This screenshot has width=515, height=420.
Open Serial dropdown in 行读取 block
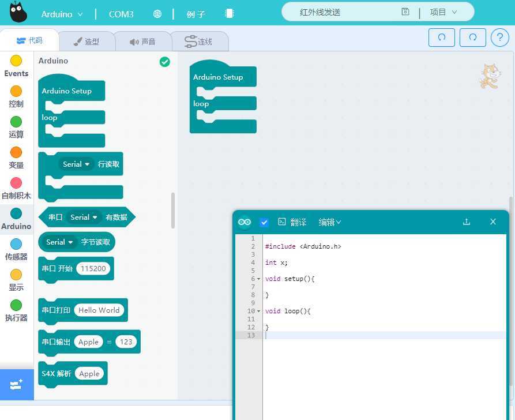[x=76, y=164]
